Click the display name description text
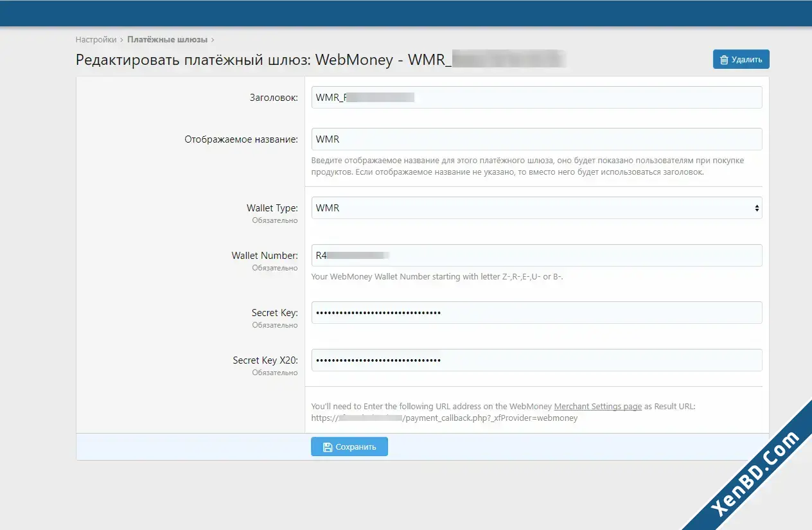Viewport: 812px width, 530px height. pos(527,166)
